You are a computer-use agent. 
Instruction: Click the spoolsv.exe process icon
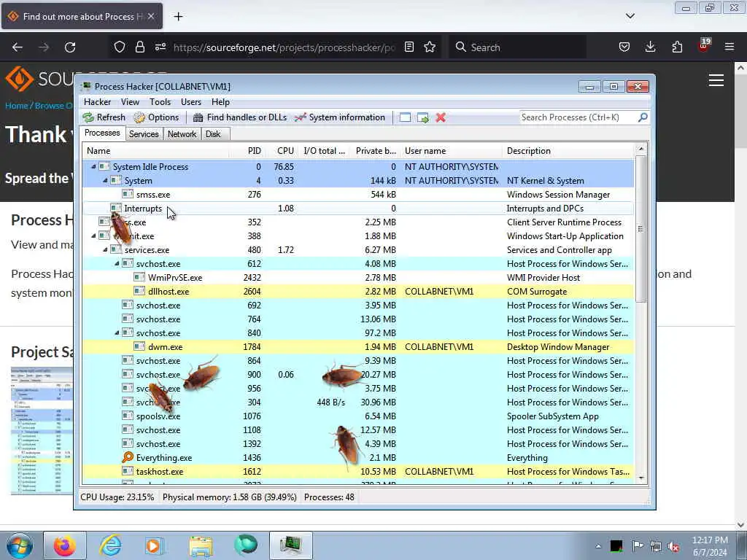pyautogui.click(x=127, y=416)
